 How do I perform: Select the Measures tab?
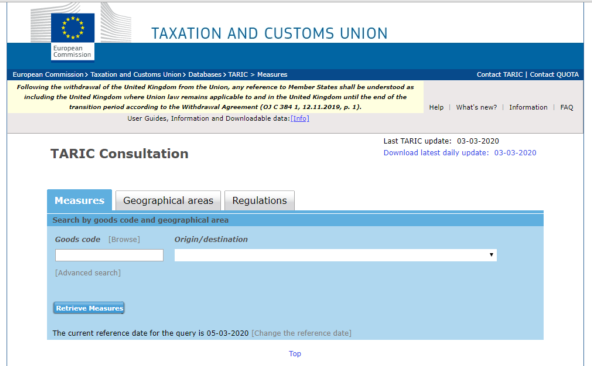pos(79,200)
